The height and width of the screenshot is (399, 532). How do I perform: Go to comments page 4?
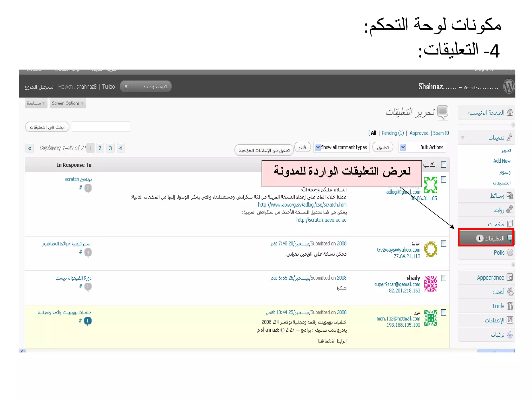121,148
